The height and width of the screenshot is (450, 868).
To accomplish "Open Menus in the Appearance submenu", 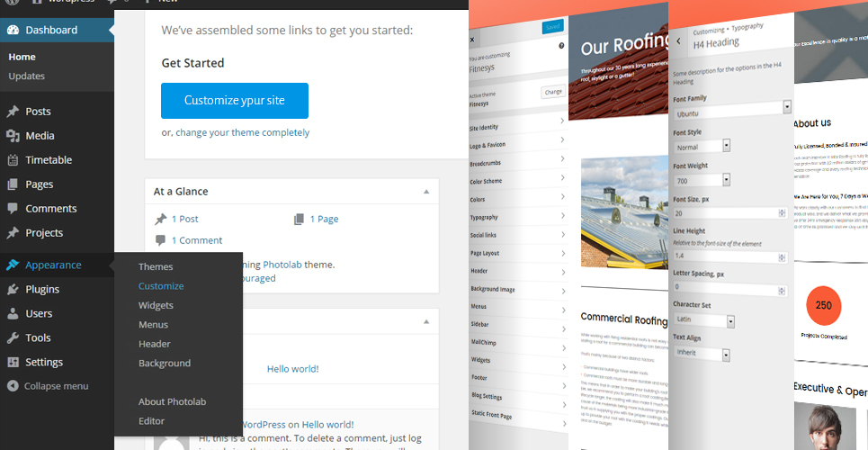I will (153, 325).
